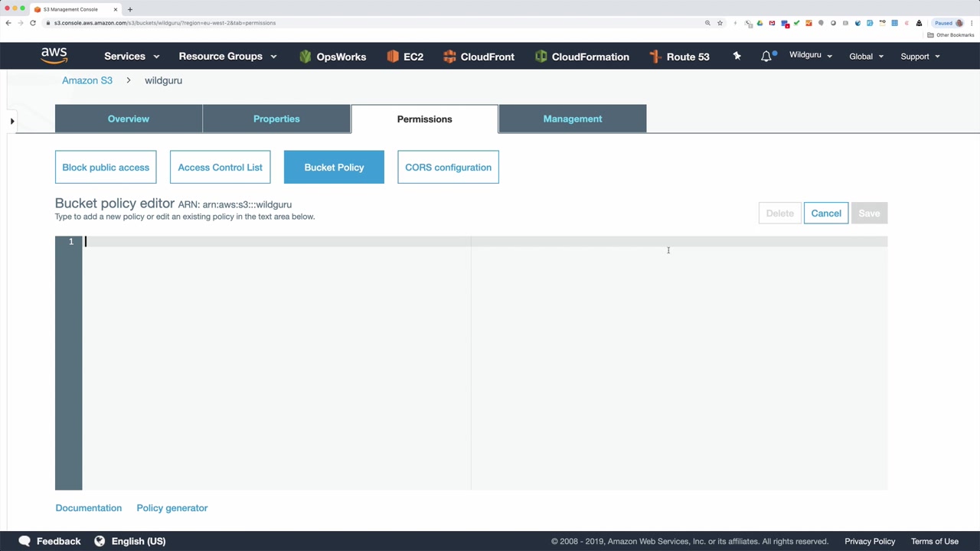Open the Access Control List section
Screen dimensions: 980x551
(x=220, y=168)
